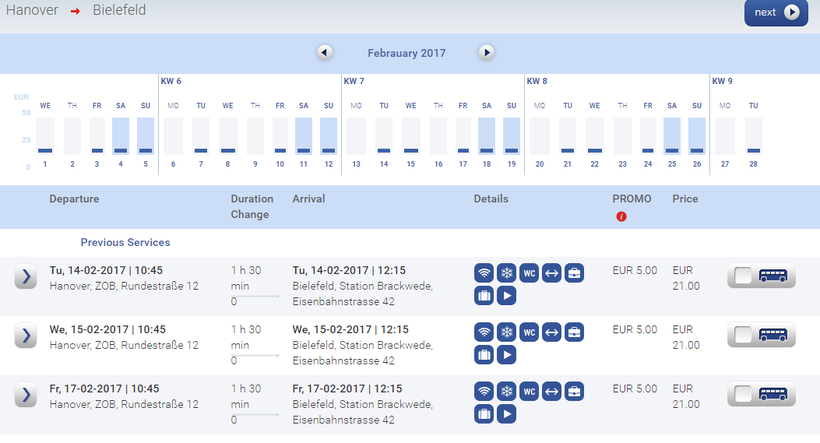The image size is (820, 443).
Task: Select the price bar for Saturday 11 February
Action: pyautogui.click(x=302, y=136)
